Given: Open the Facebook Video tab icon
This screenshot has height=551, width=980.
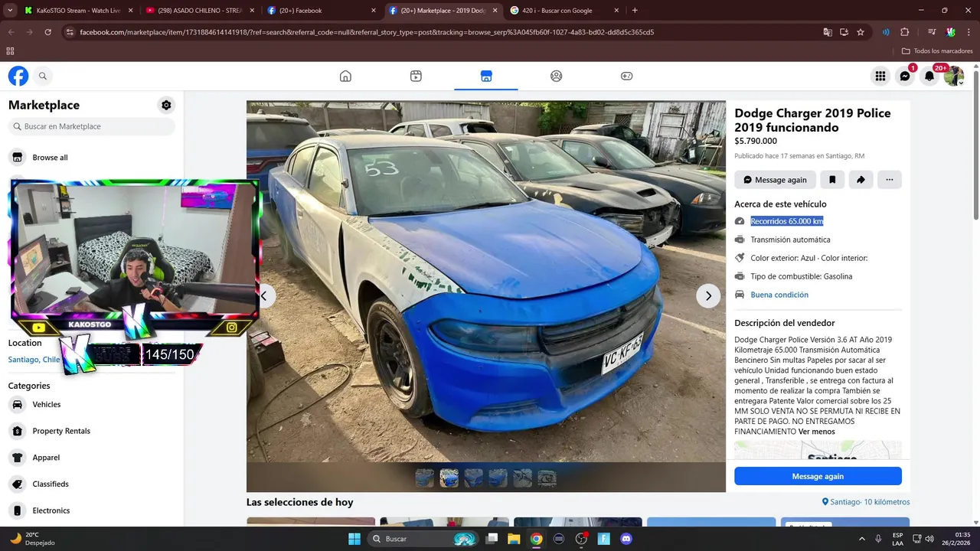Looking at the screenshot, I should click(x=416, y=76).
